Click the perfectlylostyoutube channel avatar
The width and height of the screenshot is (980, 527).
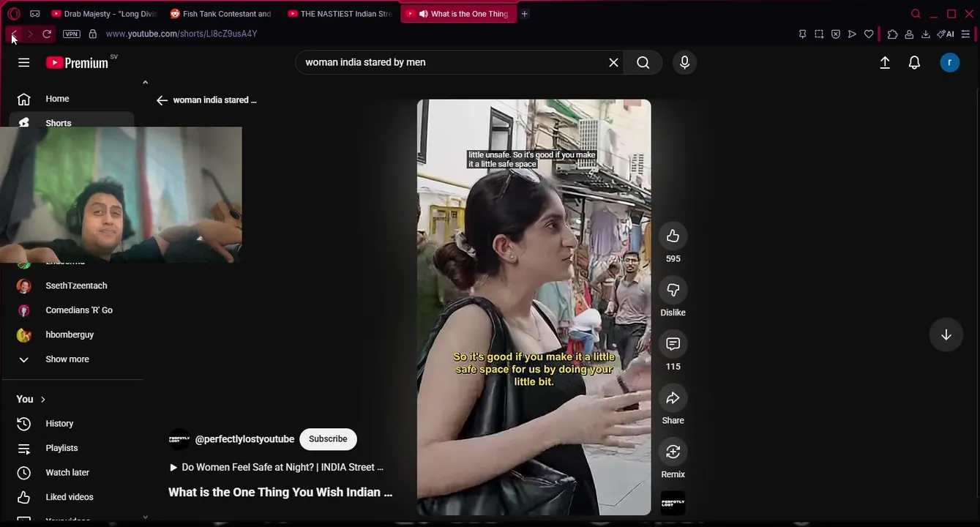click(179, 439)
